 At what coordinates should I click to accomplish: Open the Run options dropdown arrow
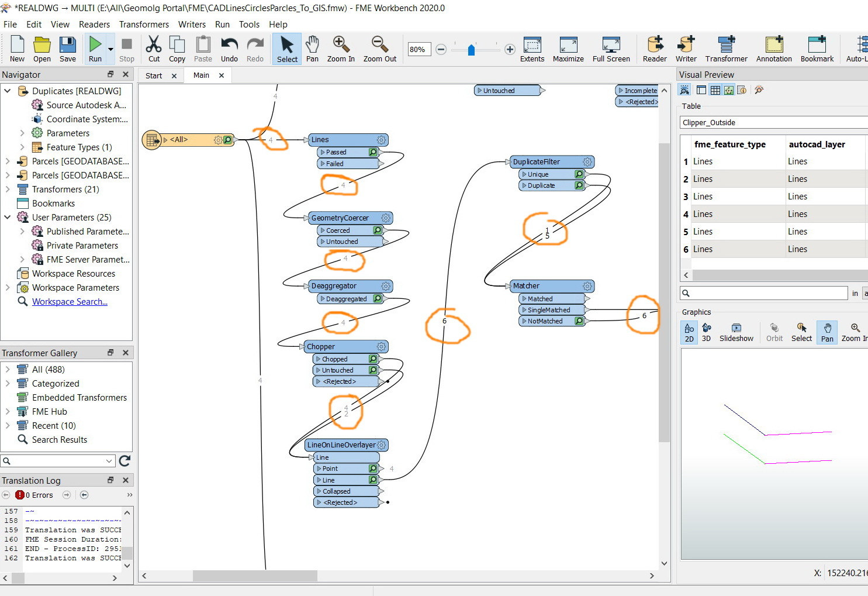(x=110, y=50)
